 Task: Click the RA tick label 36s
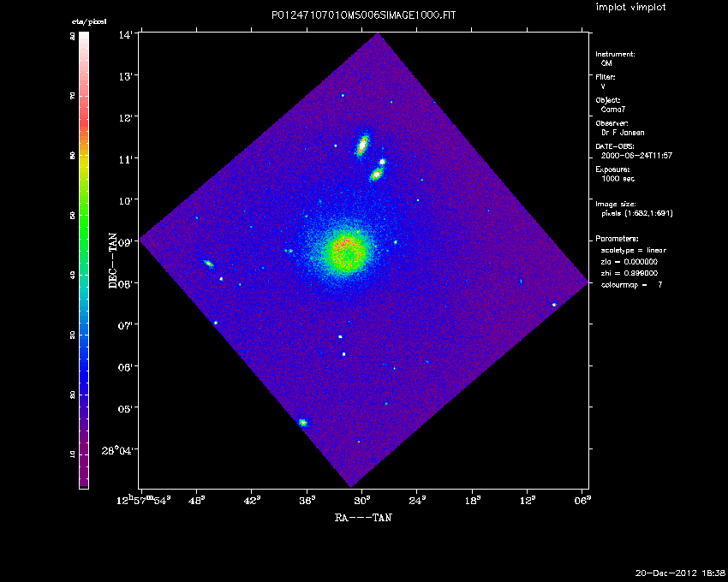[x=307, y=501]
